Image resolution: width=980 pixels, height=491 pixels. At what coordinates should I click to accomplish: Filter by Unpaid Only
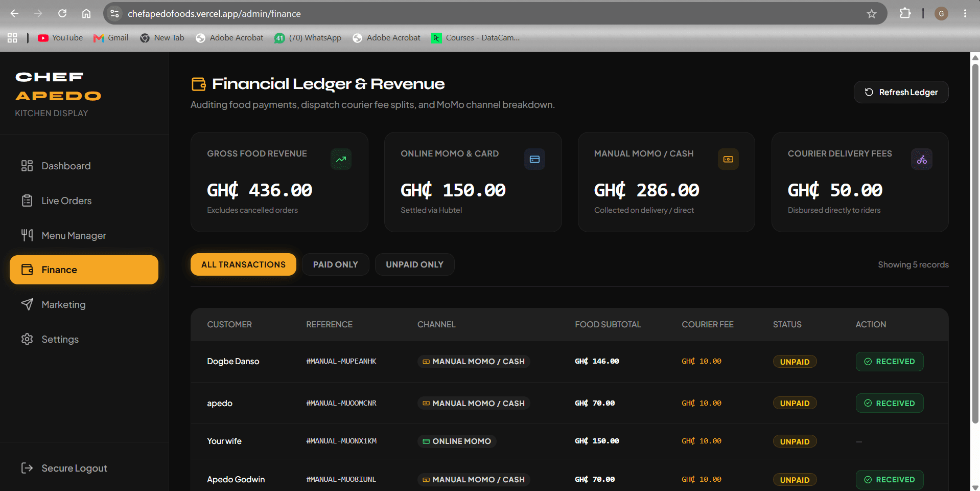point(414,264)
